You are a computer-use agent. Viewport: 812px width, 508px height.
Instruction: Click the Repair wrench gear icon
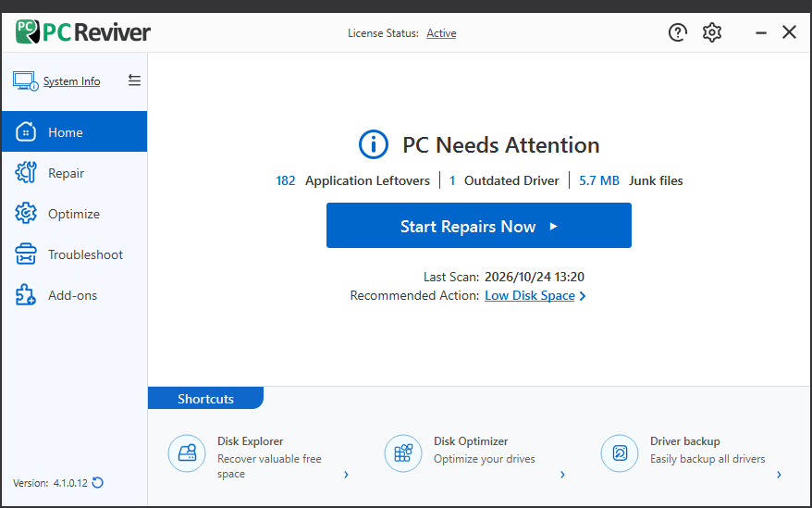tap(26, 173)
